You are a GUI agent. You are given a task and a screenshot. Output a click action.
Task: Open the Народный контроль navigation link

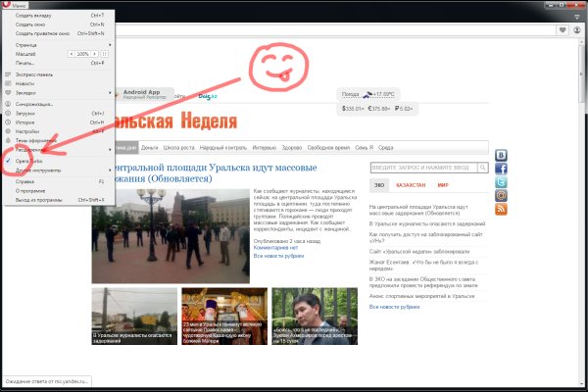pyautogui.click(x=223, y=147)
